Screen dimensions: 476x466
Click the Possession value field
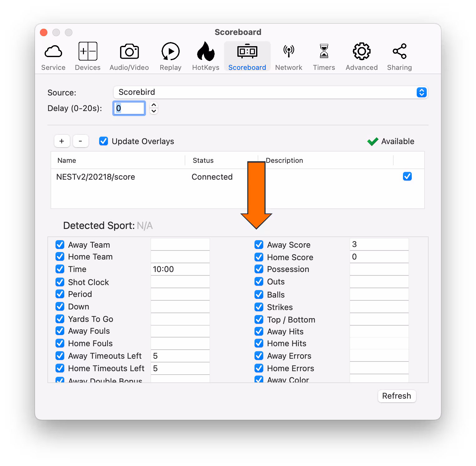pyautogui.click(x=379, y=269)
